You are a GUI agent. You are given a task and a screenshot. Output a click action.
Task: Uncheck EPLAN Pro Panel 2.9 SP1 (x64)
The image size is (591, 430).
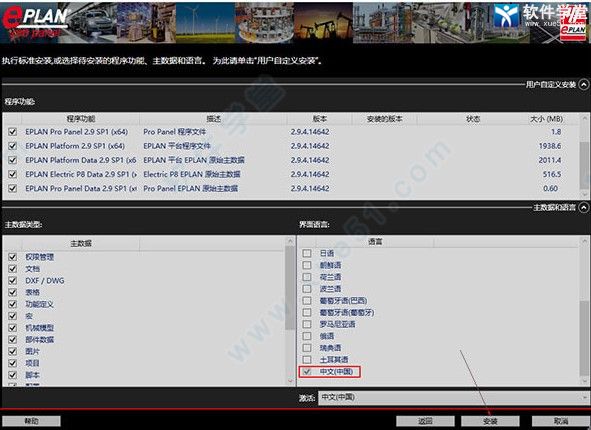click(12, 132)
